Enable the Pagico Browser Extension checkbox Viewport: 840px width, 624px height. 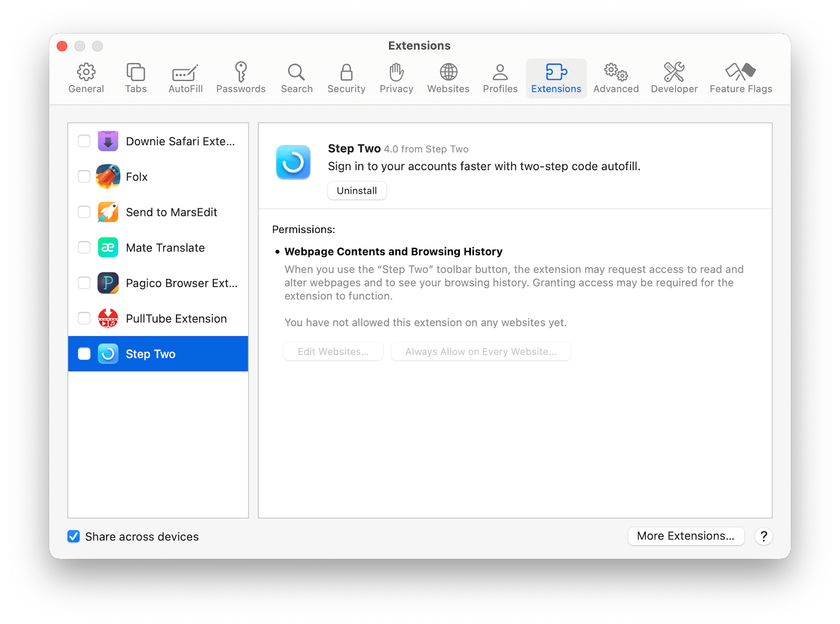(84, 283)
